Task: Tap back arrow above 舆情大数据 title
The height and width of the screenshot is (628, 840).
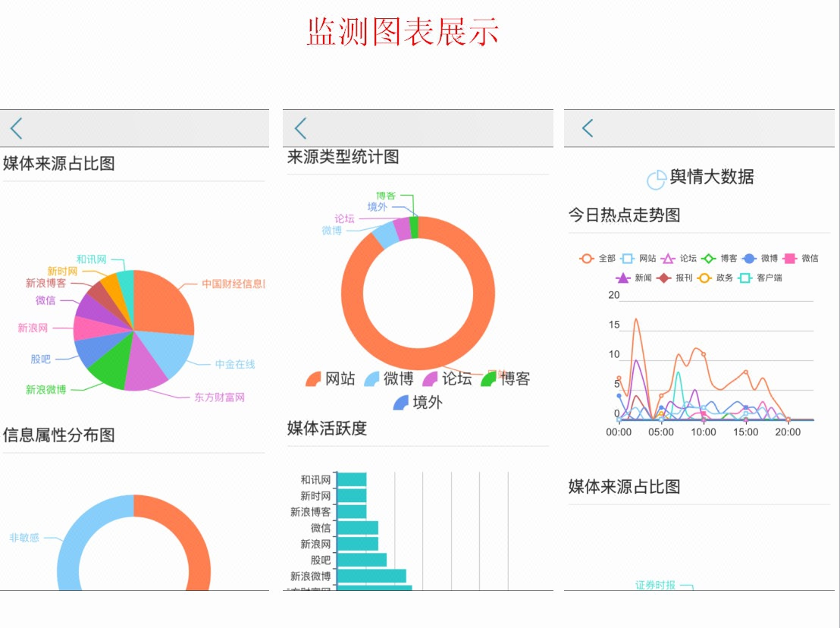Action: pyautogui.click(x=588, y=128)
